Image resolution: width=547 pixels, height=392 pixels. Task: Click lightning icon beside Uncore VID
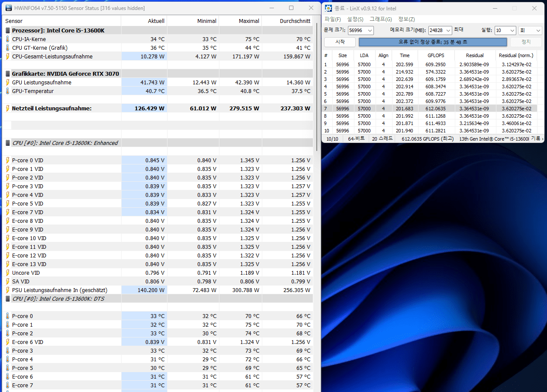tap(7, 273)
